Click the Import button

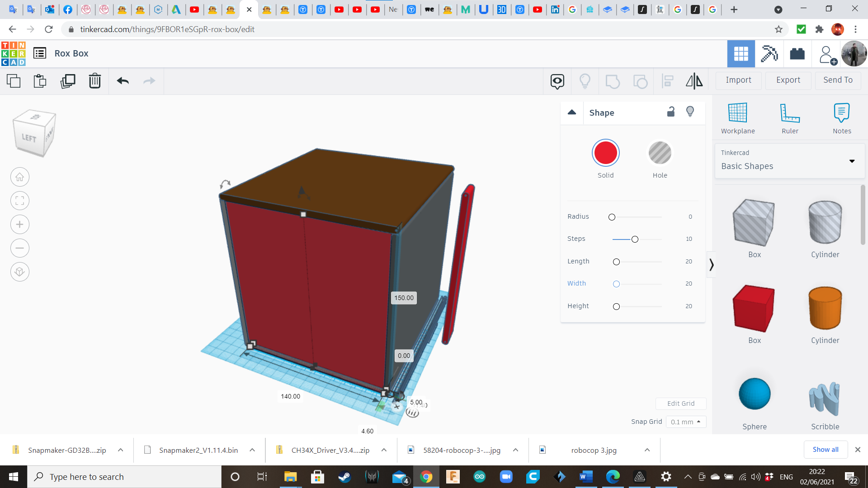(x=738, y=80)
